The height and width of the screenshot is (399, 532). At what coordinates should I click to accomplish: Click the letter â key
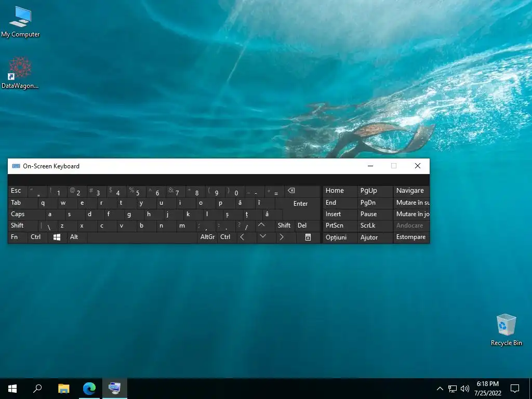click(x=272, y=214)
